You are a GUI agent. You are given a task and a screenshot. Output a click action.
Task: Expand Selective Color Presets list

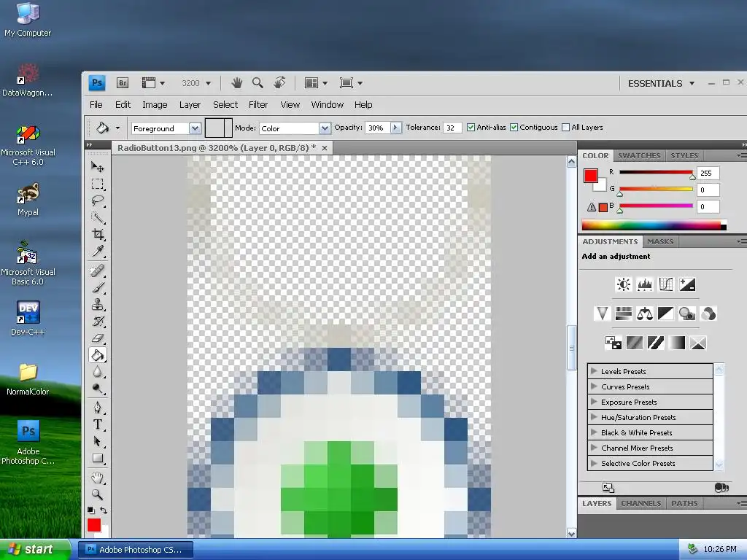coord(594,462)
